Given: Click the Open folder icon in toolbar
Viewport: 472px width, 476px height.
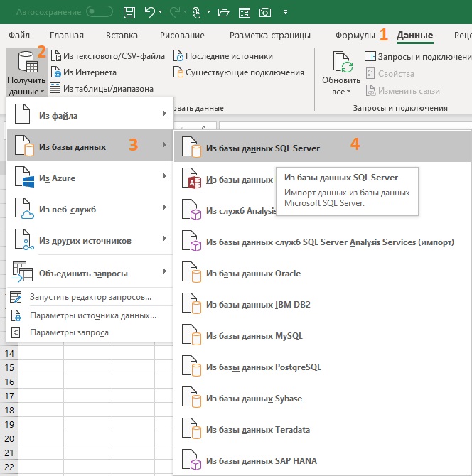Looking at the screenshot, I should click(223, 13).
